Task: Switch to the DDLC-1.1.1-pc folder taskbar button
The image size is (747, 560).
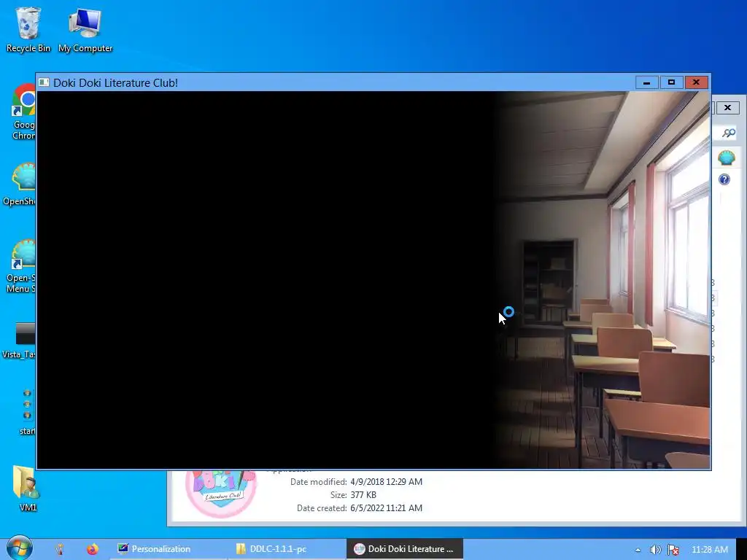Action: [287, 549]
